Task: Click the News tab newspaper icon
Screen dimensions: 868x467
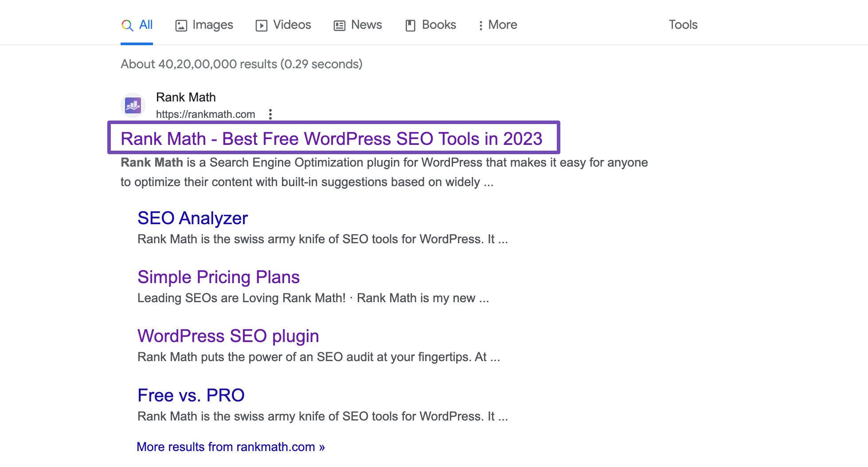Action: (340, 26)
